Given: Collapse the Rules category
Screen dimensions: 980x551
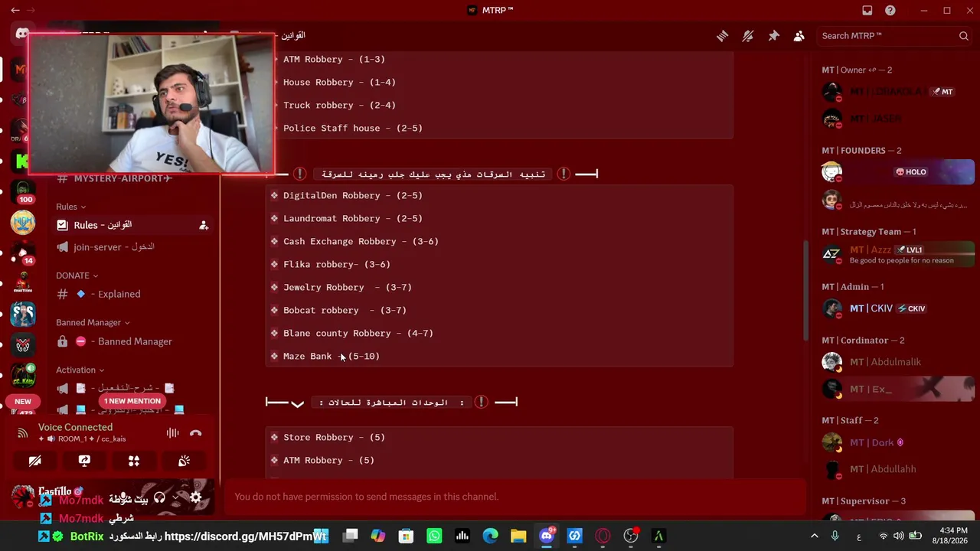Looking at the screenshot, I should (70, 207).
